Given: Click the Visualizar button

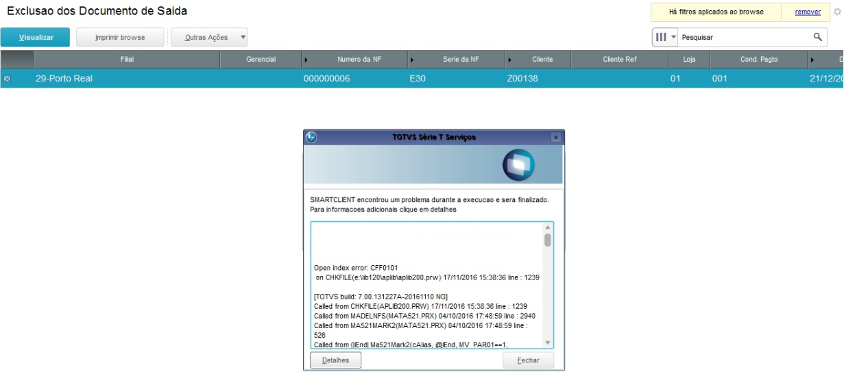Looking at the screenshot, I should tap(35, 37).
